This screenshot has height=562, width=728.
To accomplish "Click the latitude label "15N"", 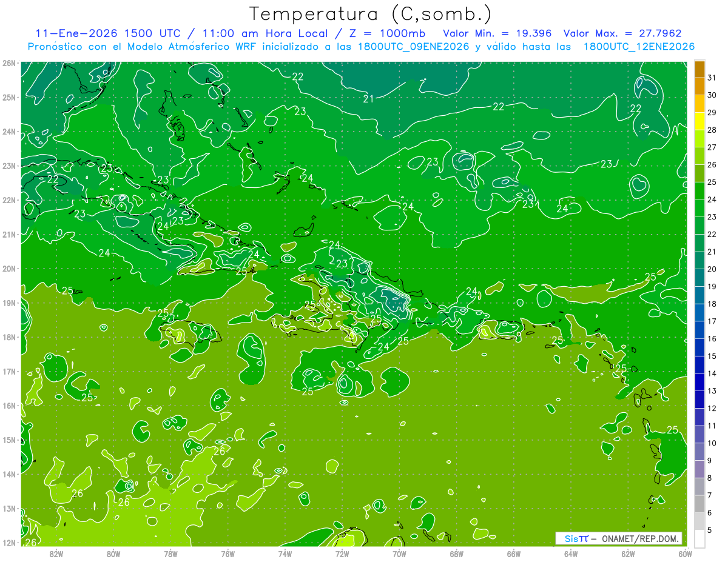I will (x=8, y=440).
